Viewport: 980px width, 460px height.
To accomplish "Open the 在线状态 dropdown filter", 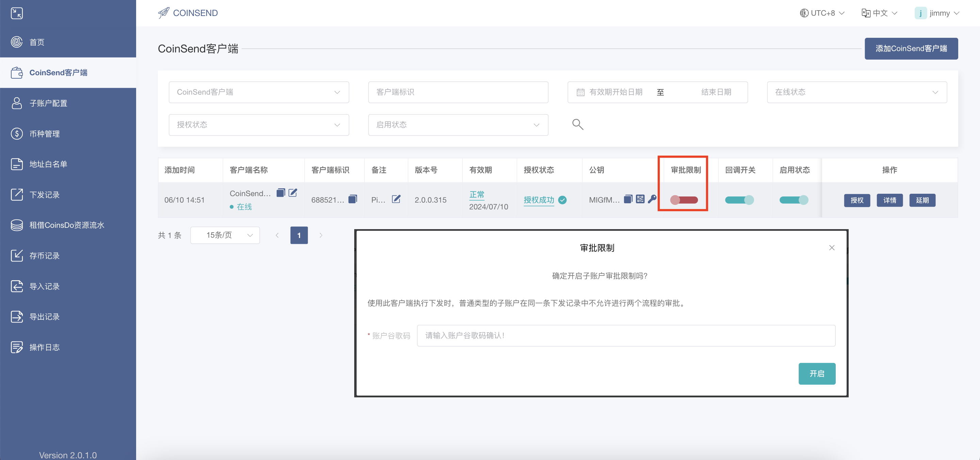I will pos(857,92).
